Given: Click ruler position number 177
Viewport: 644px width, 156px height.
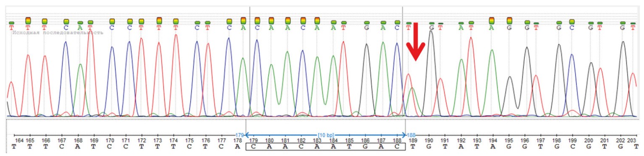Looking at the screenshot, I should (222, 140).
